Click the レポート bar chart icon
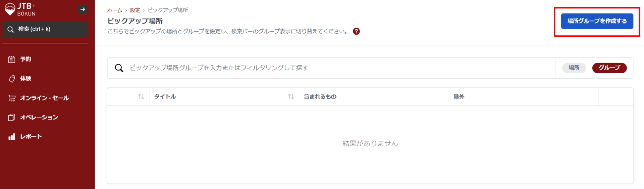 [12, 137]
